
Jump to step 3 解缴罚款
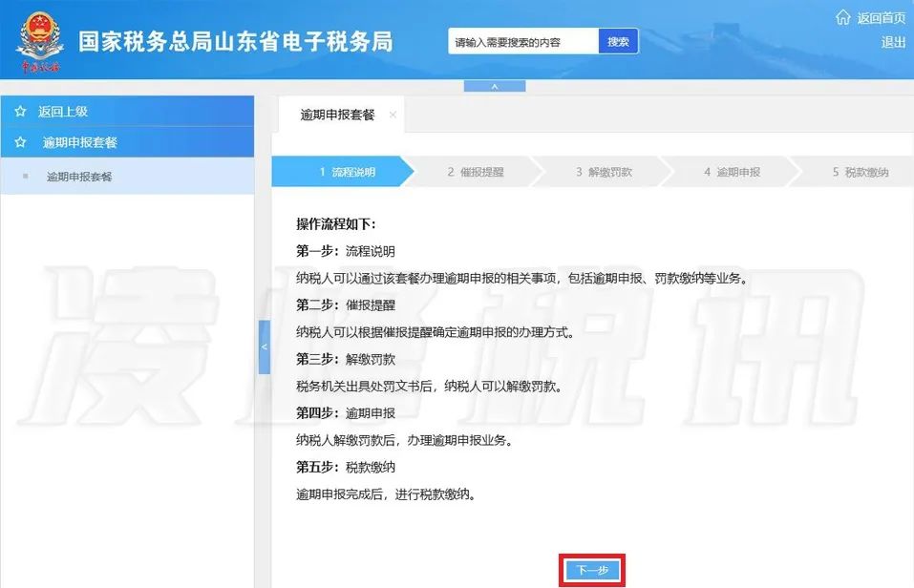pos(604,173)
